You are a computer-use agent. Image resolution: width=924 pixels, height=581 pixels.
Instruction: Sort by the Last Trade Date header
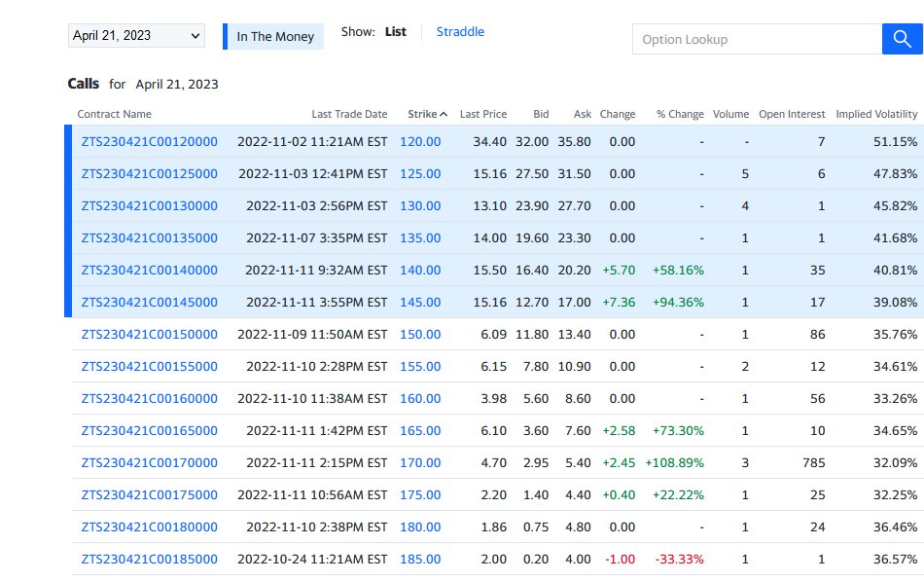pyautogui.click(x=349, y=114)
